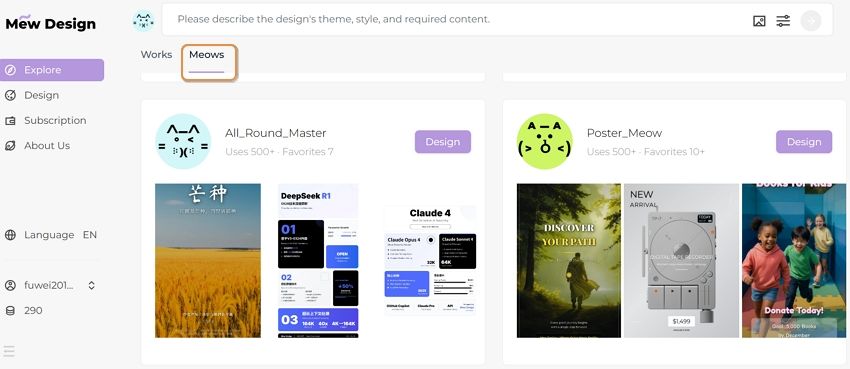Viewport: 850px width, 369px height.
Task: Click the user profile icon
Action: tap(10, 285)
